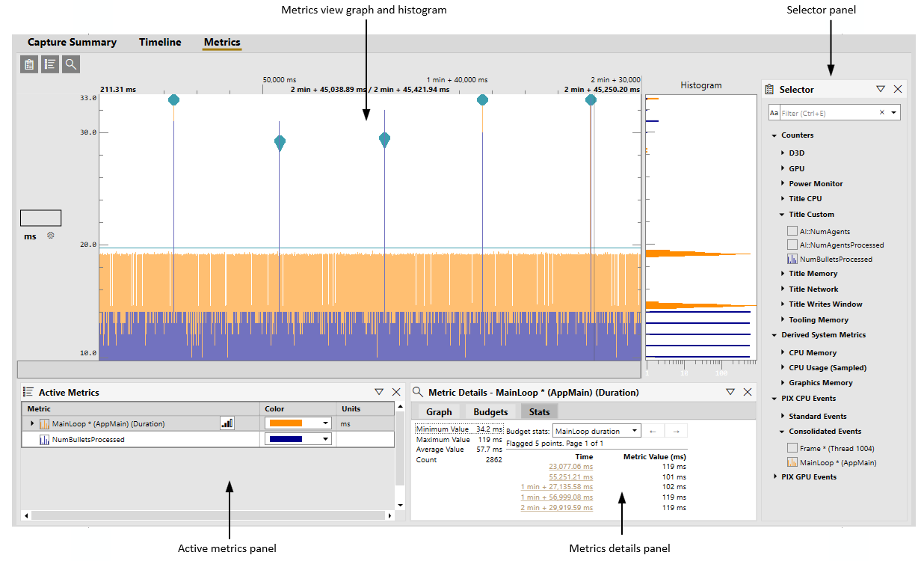Open the 23,077.06 ms flagged time link
924x561 pixels.
tap(570, 467)
